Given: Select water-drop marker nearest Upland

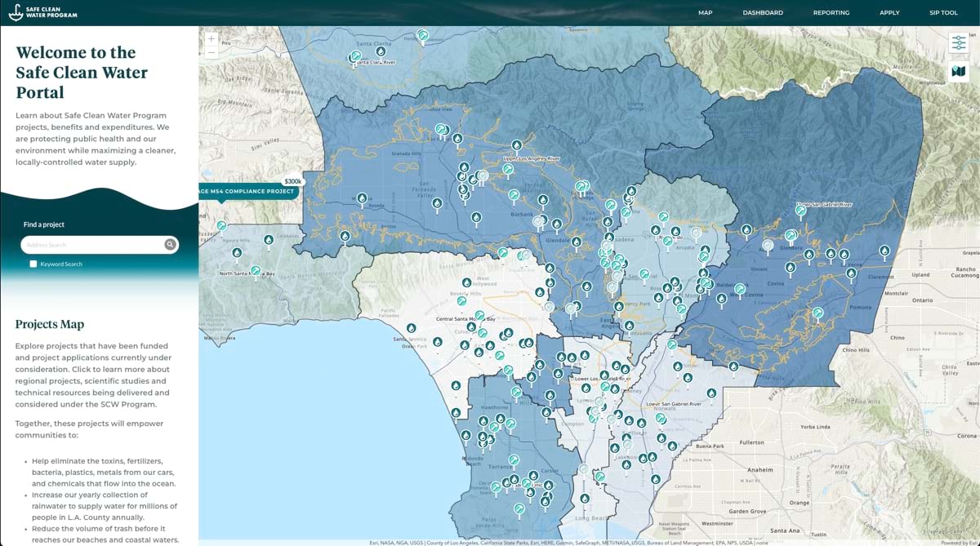Looking at the screenshot, I should (884, 251).
